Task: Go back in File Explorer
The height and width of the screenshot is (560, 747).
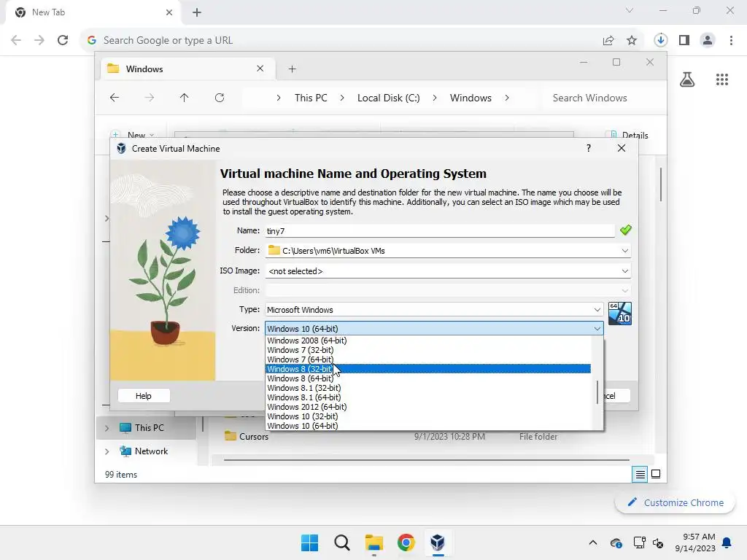Action: coord(115,98)
